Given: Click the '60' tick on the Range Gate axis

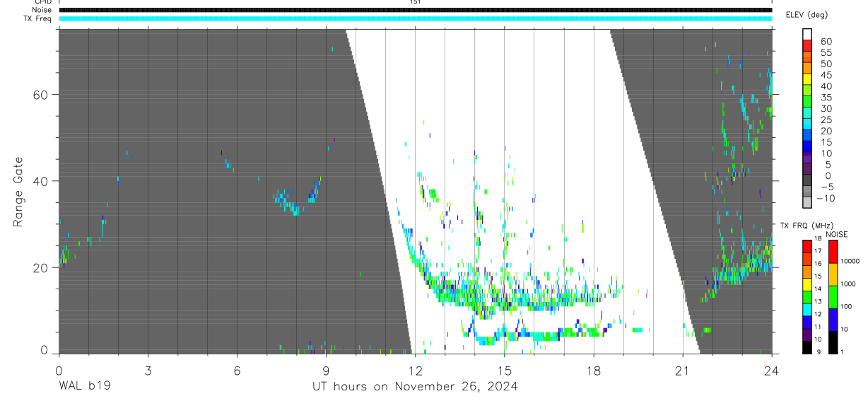Looking at the screenshot, I should (x=41, y=95).
